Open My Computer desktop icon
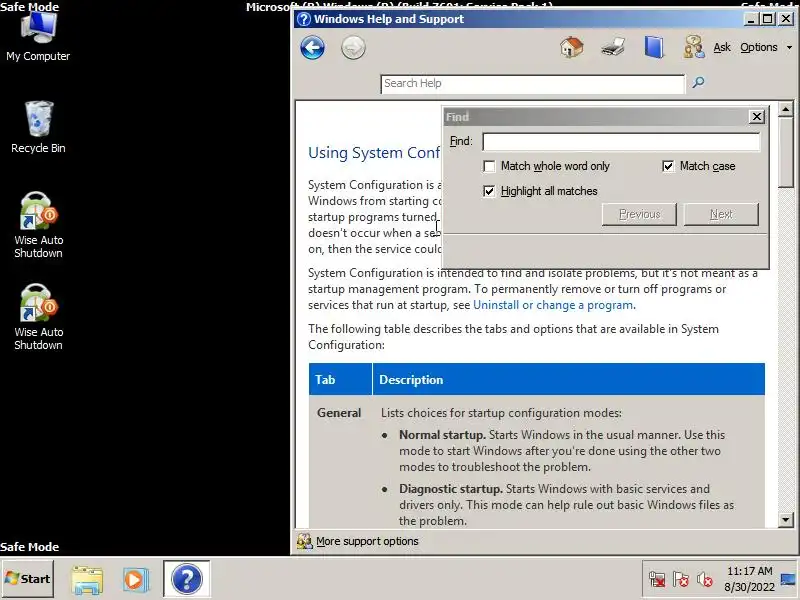 coord(38,36)
